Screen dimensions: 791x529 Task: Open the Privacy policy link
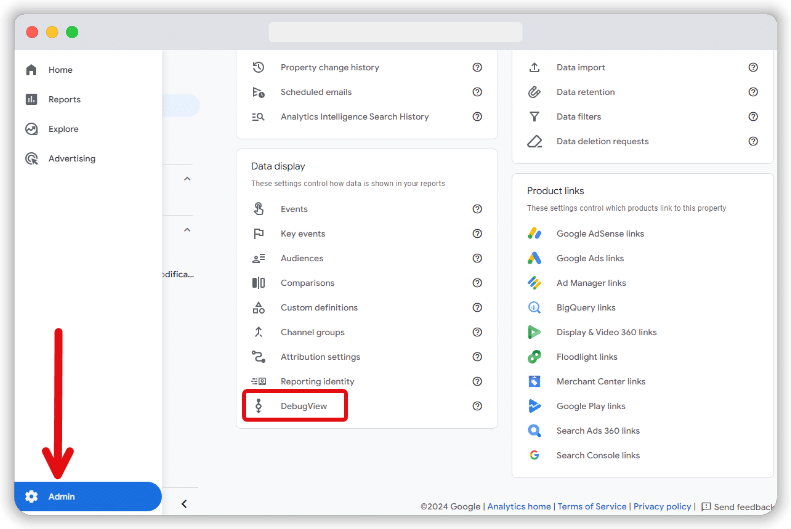[x=662, y=506]
